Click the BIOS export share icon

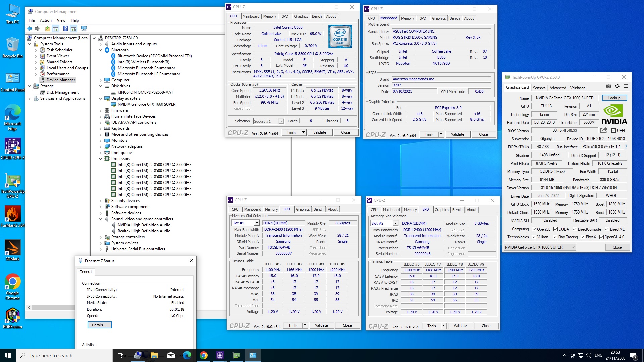pyautogui.click(x=604, y=130)
